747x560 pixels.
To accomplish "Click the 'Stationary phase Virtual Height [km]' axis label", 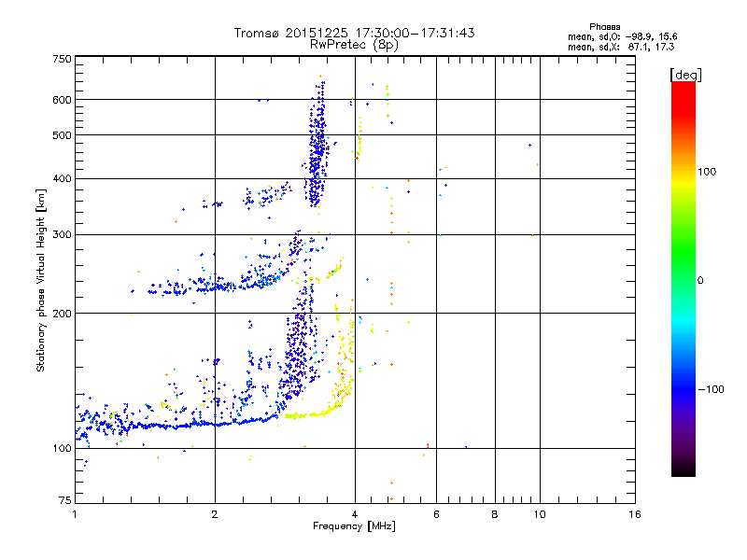I will 40,281.
